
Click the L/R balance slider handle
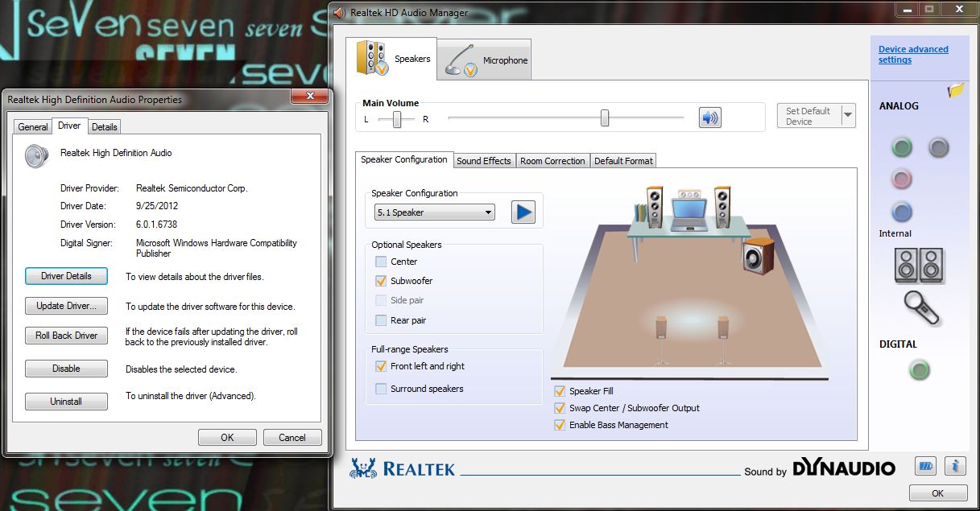pyautogui.click(x=396, y=119)
